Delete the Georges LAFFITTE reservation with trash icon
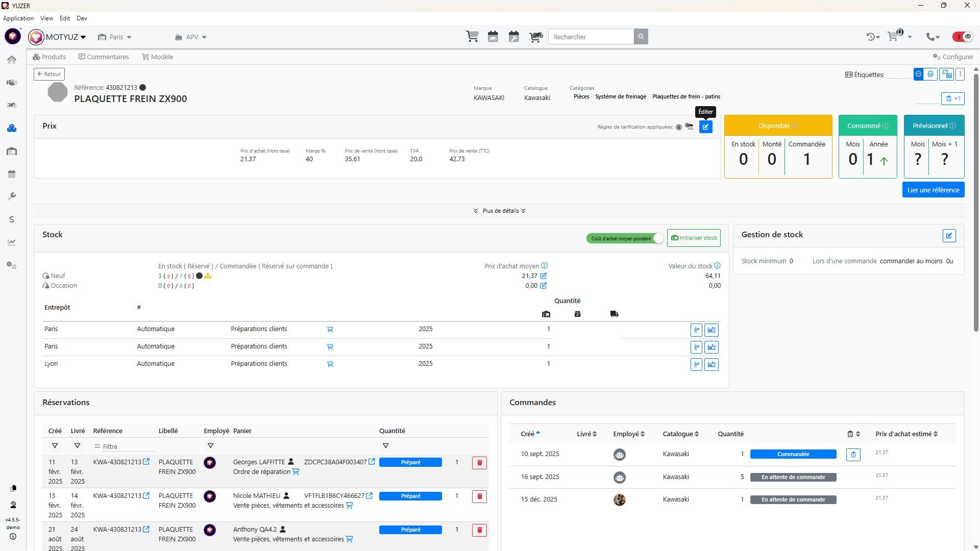This screenshot has width=980, height=551. [479, 463]
